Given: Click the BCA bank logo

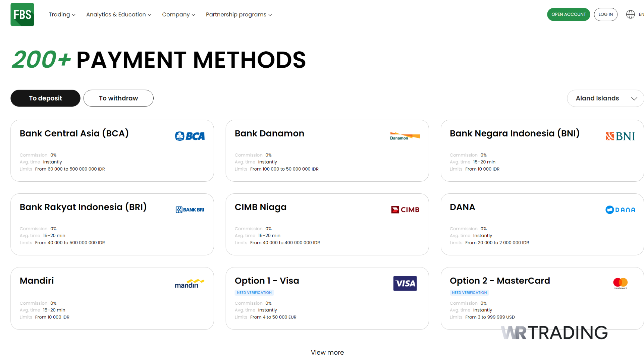Looking at the screenshot, I should point(190,136).
